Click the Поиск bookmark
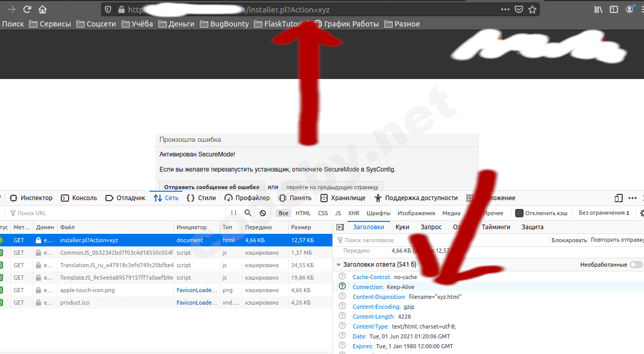644x354 pixels. [13, 24]
